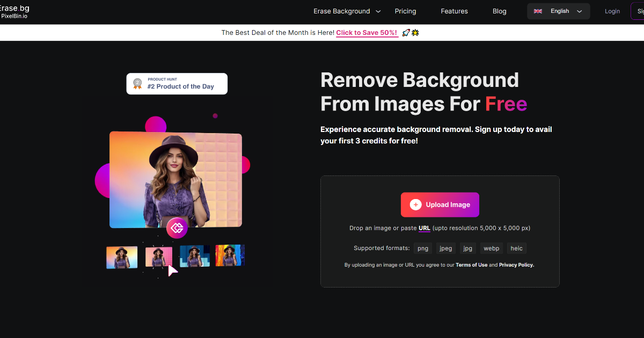
Task: Click the pink Erase.bg logo badge
Action: click(177, 228)
